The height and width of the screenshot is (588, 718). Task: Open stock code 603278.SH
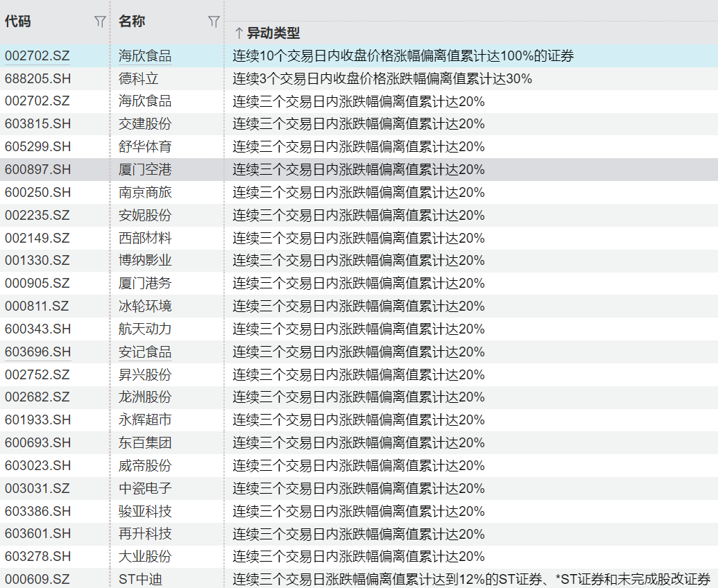pyautogui.click(x=37, y=557)
